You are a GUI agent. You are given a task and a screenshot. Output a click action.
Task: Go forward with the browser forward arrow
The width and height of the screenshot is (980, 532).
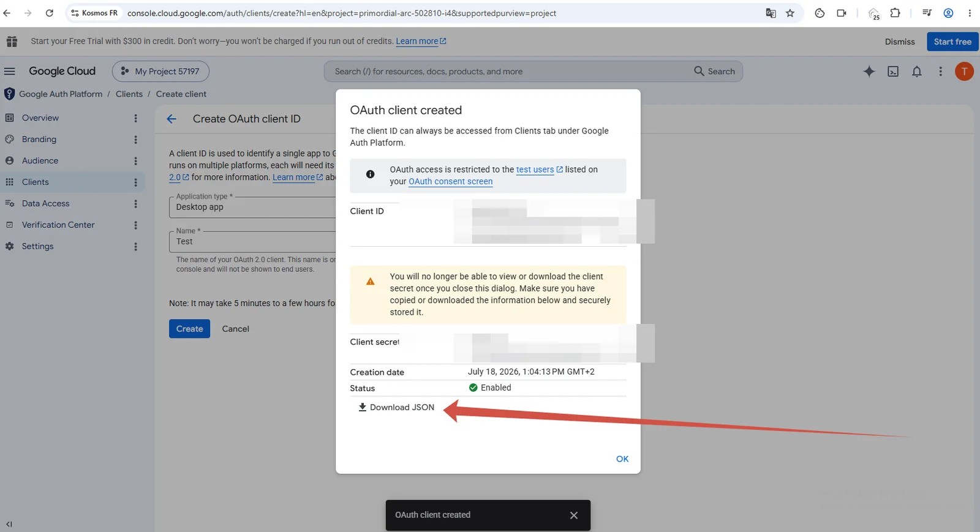28,13
